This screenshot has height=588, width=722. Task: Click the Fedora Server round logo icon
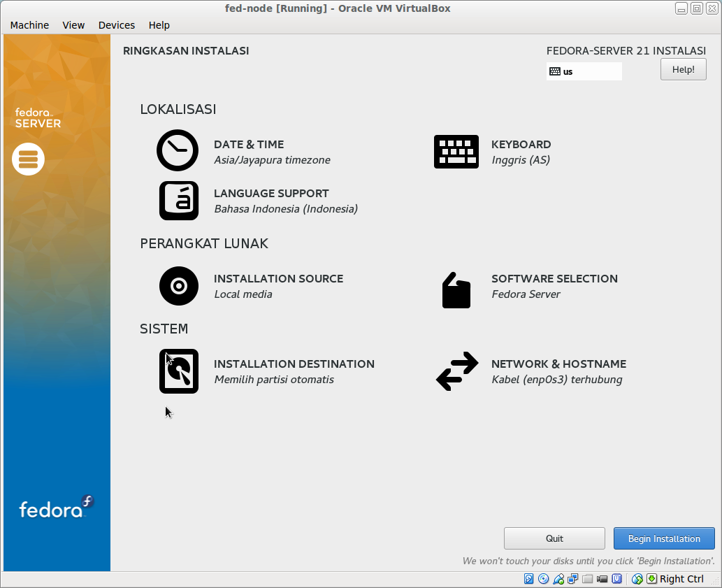click(x=28, y=159)
